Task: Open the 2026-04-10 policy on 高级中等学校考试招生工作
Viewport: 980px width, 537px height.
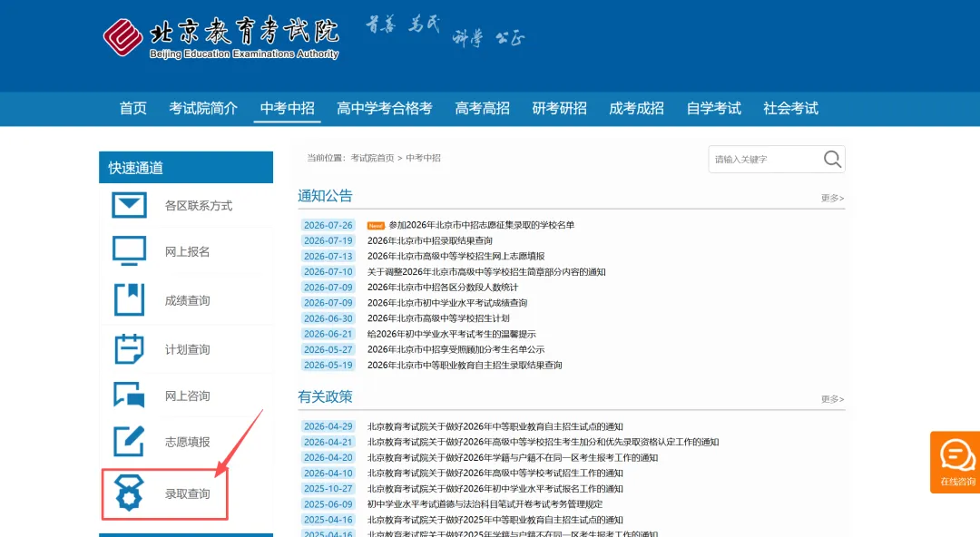Action: (495, 474)
